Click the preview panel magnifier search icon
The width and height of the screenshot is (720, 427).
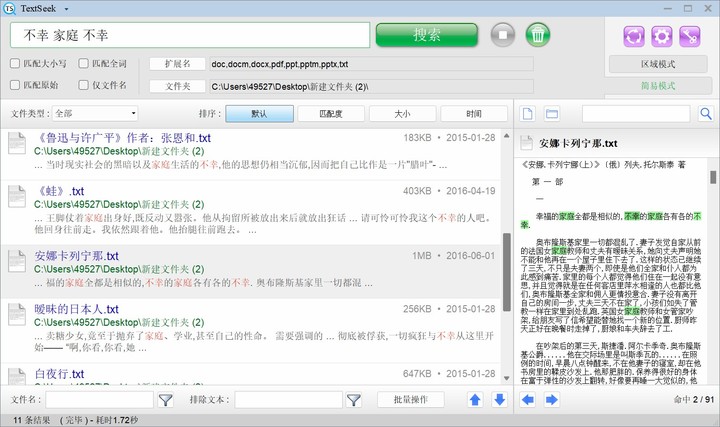[706, 114]
